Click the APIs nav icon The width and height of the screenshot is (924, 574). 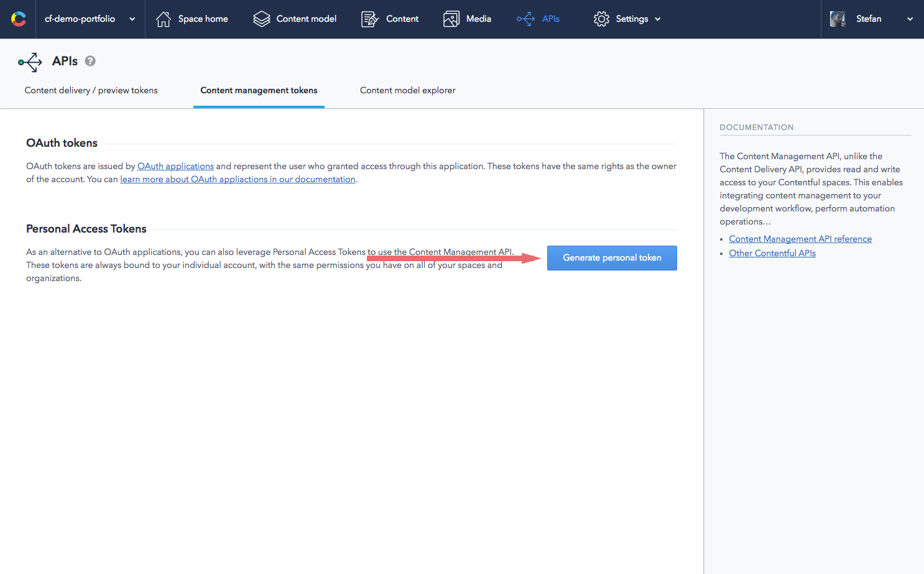[x=525, y=19]
